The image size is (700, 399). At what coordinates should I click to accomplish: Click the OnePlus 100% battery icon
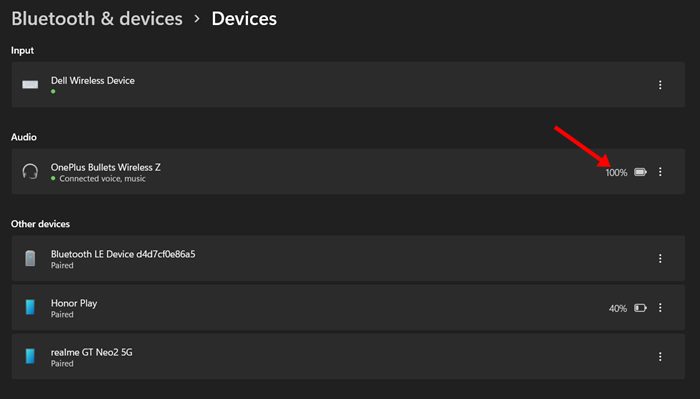coord(640,172)
